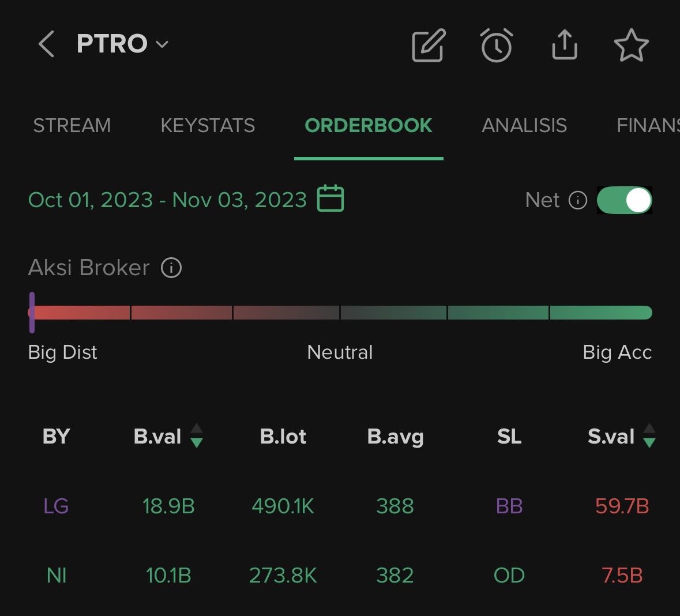Select the Oct 01 - Nov 03, 2023 date range
Image resolution: width=680 pixels, height=616 pixels.
[167, 200]
